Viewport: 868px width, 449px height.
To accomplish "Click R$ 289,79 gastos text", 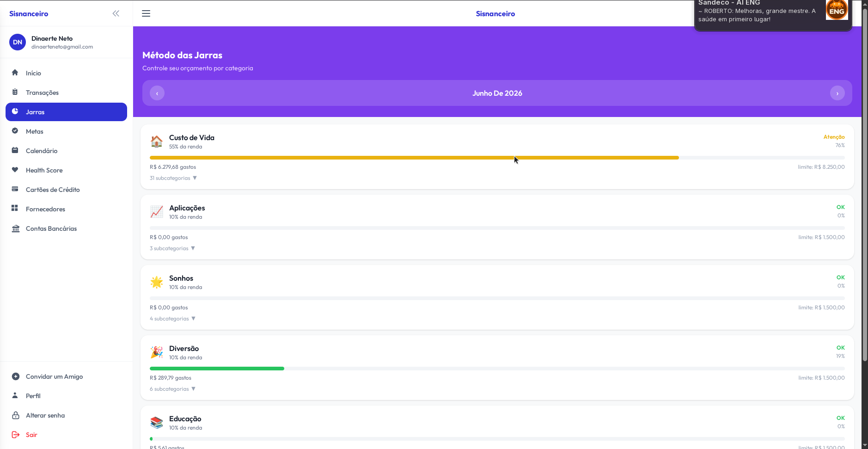I will (171, 378).
